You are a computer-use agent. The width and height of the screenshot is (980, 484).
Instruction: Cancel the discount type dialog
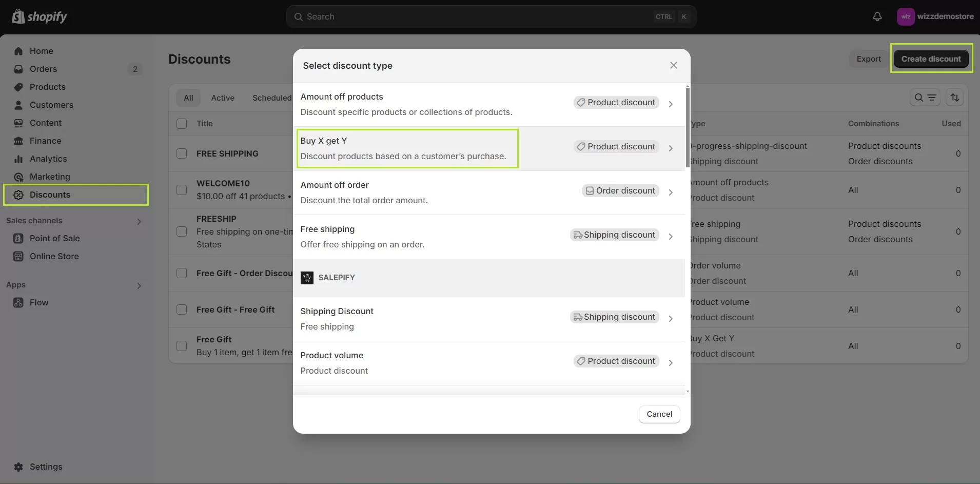[659, 414]
